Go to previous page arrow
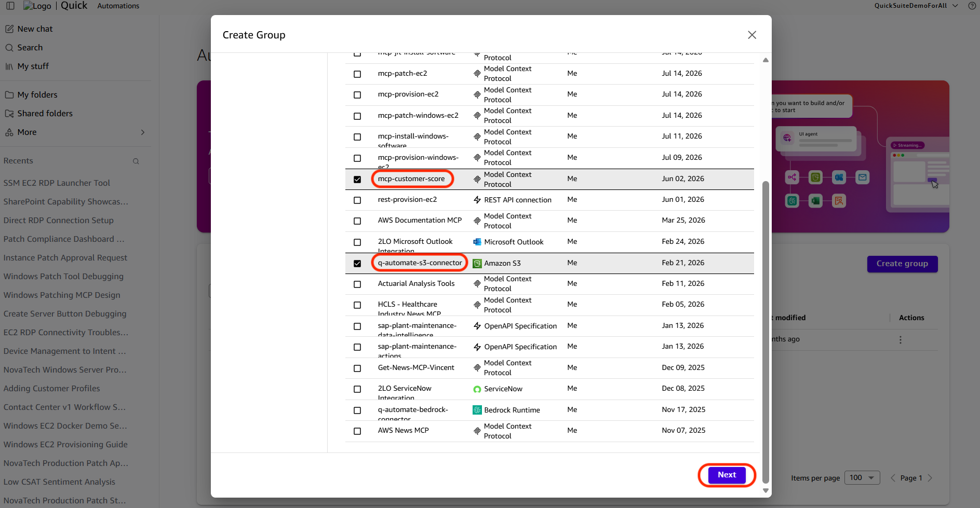Viewport: 980px width, 508px height. tap(893, 478)
